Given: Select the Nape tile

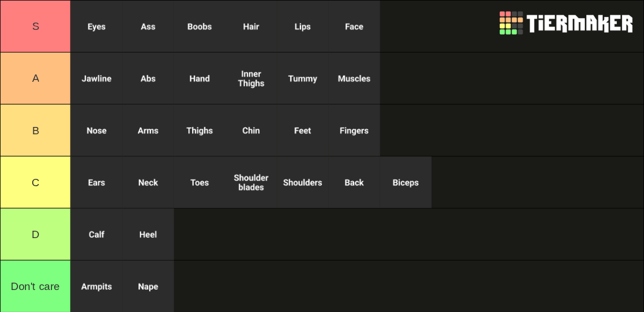Looking at the screenshot, I should [x=148, y=286].
